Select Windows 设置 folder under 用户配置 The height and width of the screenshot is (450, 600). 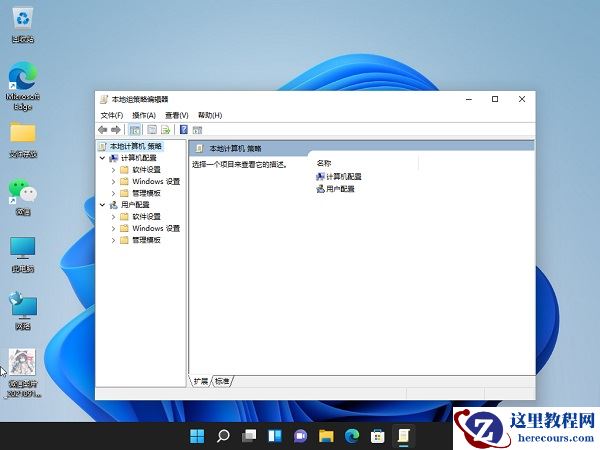click(156, 228)
